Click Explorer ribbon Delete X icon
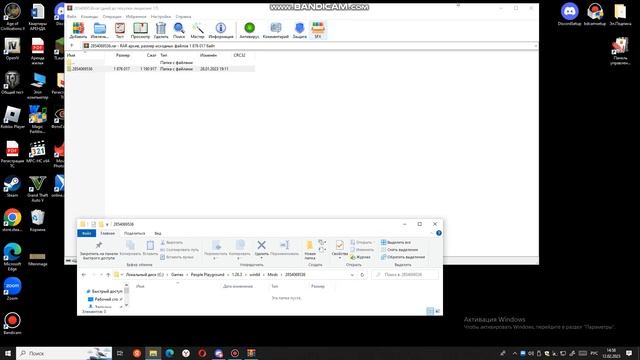640x360 pixels. point(262,248)
